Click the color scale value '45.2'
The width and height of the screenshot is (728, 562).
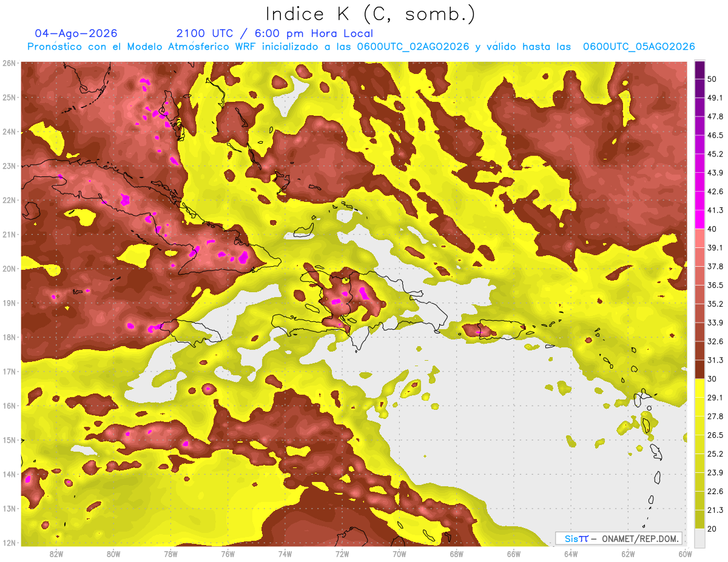tap(716, 154)
